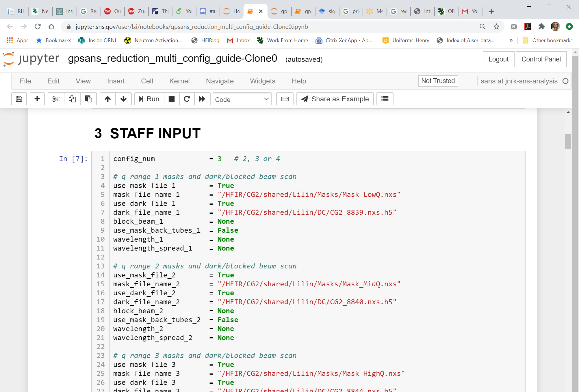Move the selected cell down

coord(123,99)
